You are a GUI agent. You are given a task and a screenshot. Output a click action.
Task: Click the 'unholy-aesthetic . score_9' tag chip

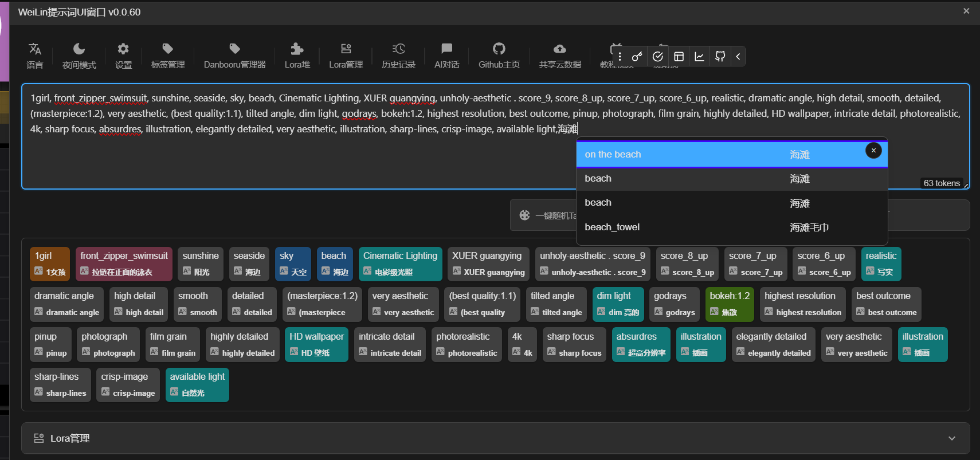(593, 264)
